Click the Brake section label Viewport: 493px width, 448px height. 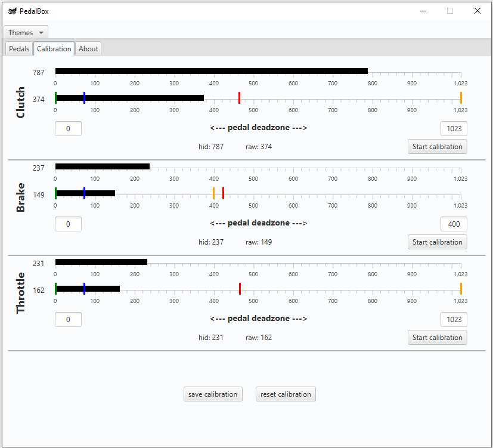coord(20,197)
